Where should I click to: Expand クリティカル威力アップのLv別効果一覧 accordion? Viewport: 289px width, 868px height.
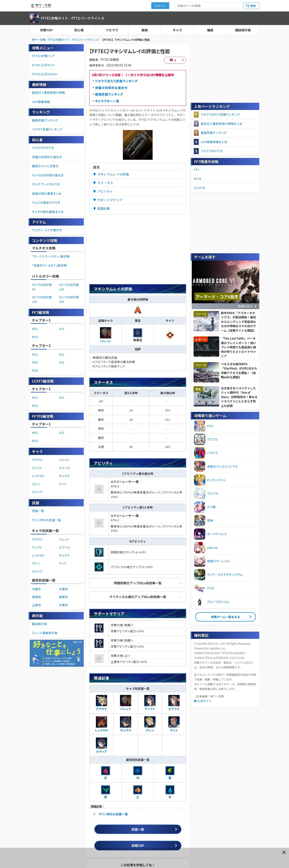coord(138,597)
